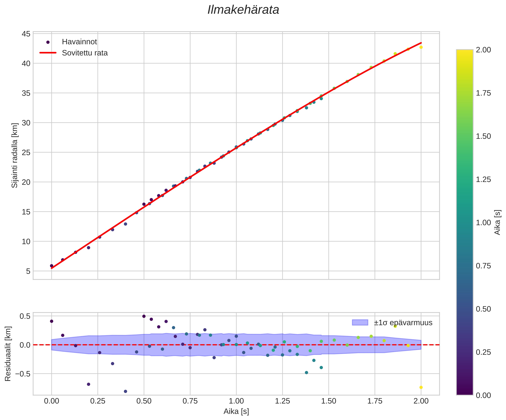Click the Havainnot legend marker dot
Screen dimensions: 506x420
tap(48, 42)
